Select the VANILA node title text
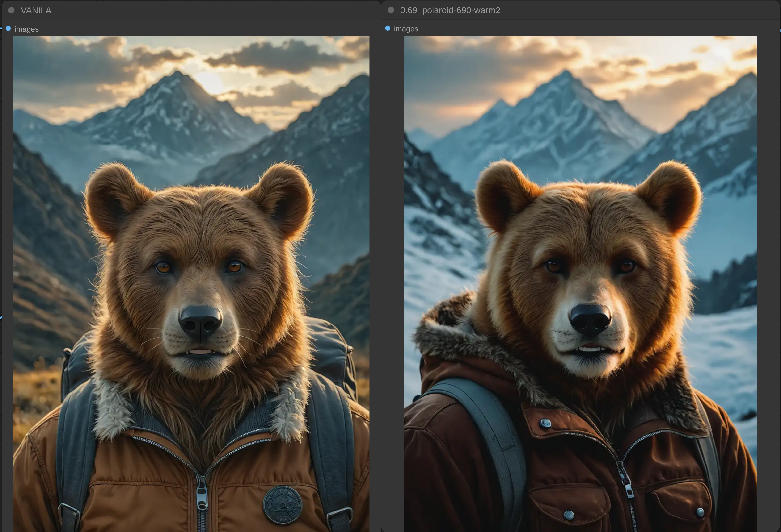 pos(36,10)
